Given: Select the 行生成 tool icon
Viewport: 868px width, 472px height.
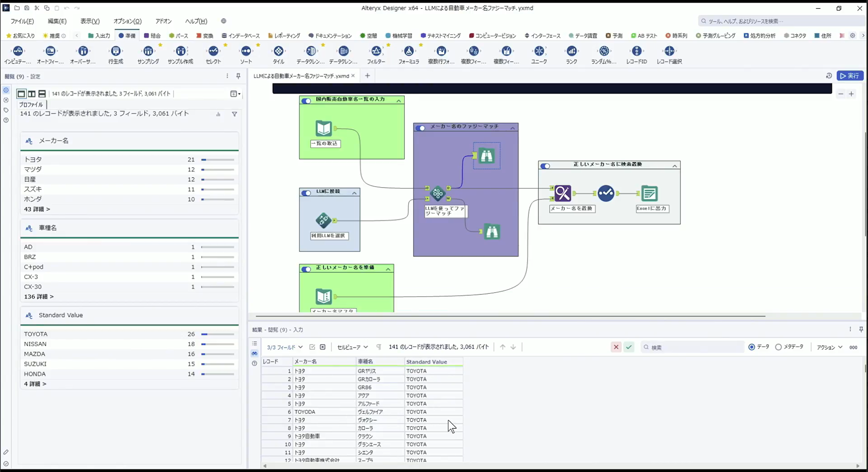Looking at the screenshot, I should pyautogui.click(x=115, y=51).
